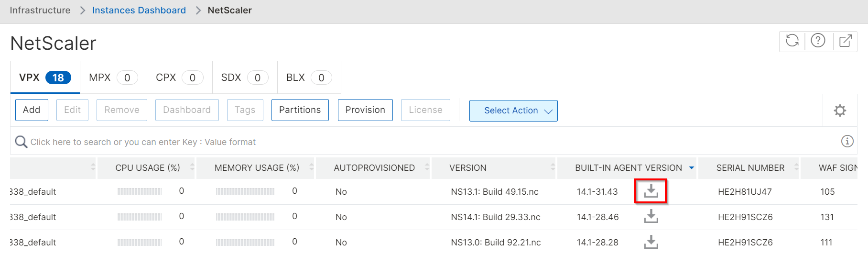Screen dimensions: 868x255
Task: Switch to the SDX tab
Action: (245, 78)
